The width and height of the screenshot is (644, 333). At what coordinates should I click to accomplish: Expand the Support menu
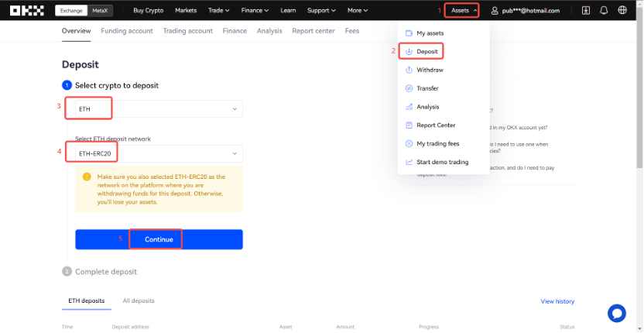click(321, 10)
